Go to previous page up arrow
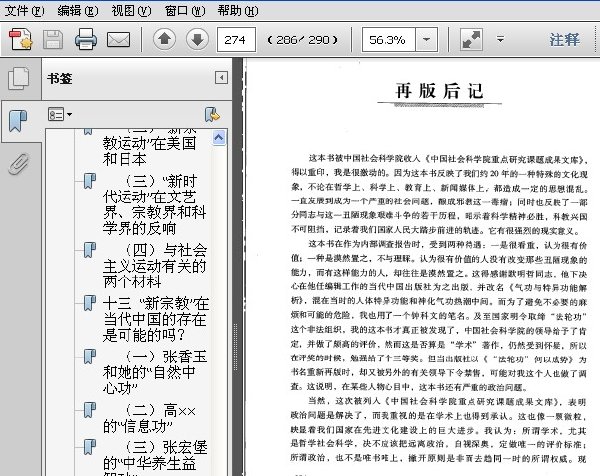 coord(165,39)
